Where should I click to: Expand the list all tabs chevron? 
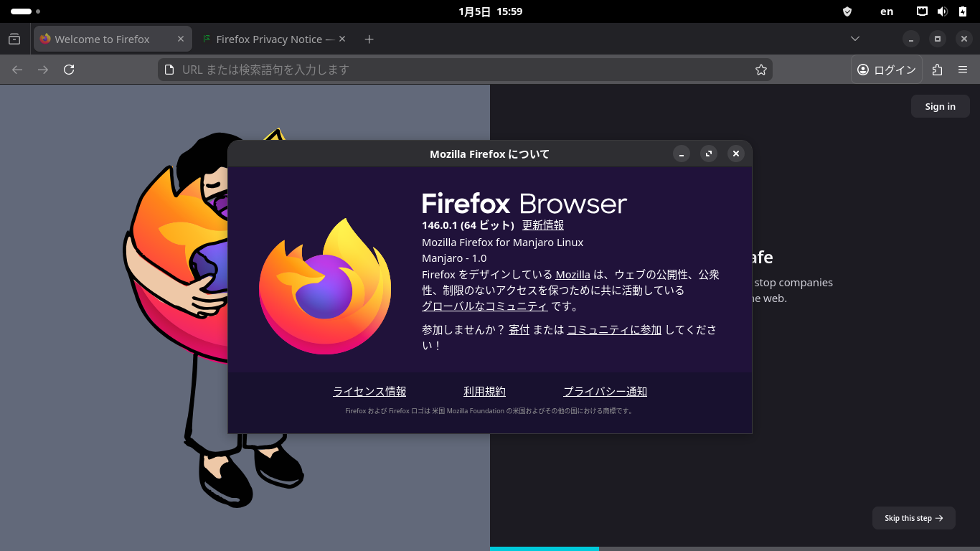tap(854, 39)
